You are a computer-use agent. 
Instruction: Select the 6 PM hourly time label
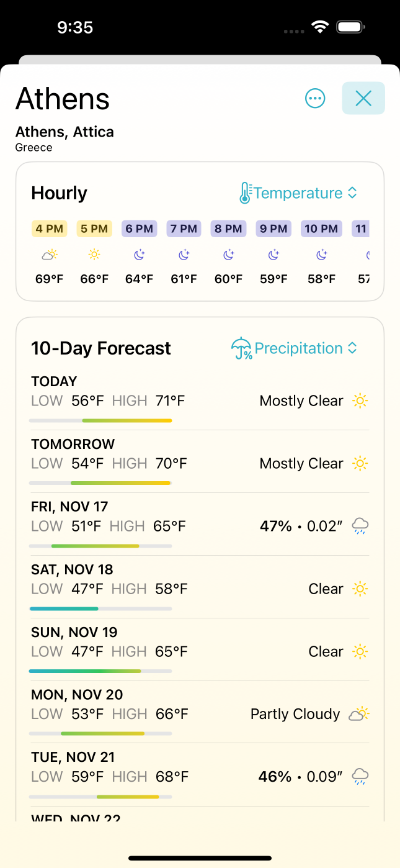(x=139, y=228)
